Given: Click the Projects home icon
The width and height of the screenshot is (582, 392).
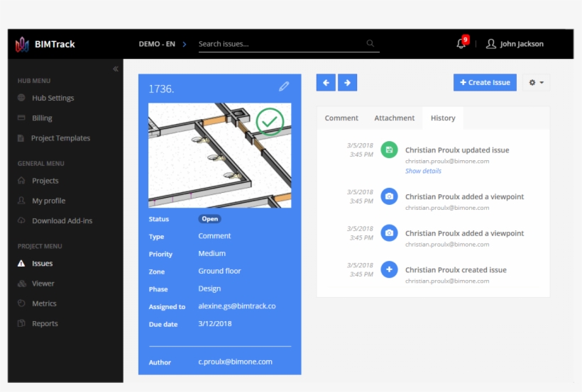Looking at the screenshot, I should (21, 180).
